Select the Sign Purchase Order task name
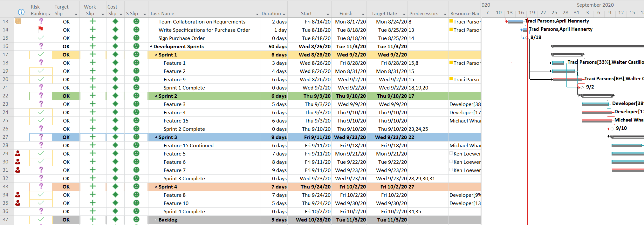Image resolution: width=644 pixels, height=225 pixels. (x=182, y=38)
